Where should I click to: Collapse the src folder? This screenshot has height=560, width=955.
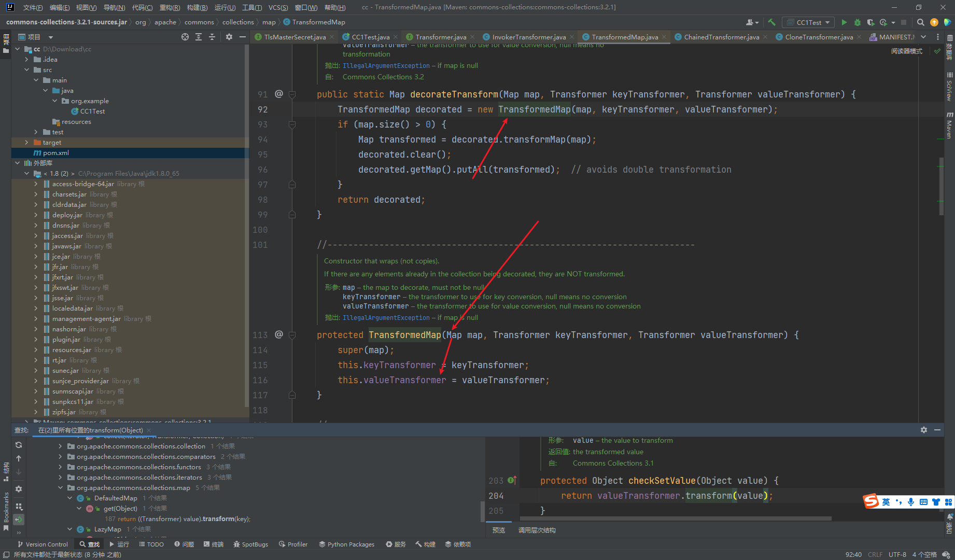(x=26, y=69)
